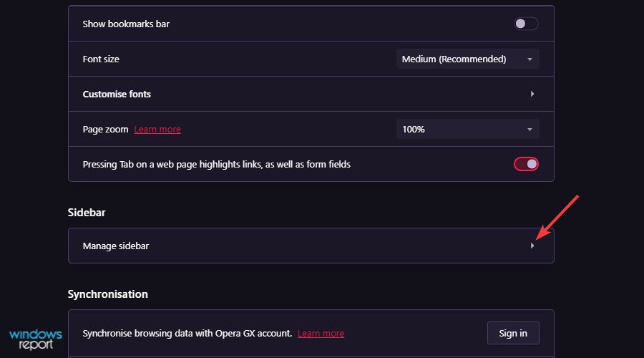Open the Medium (Recommended) font size dropdown
The width and height of the screenshot is (644, 358).
point(468,59)
